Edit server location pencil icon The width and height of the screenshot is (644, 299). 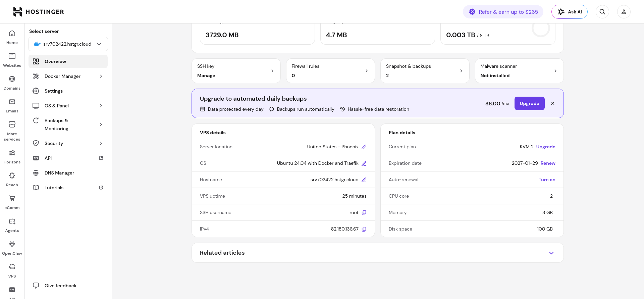pos(364,147)
